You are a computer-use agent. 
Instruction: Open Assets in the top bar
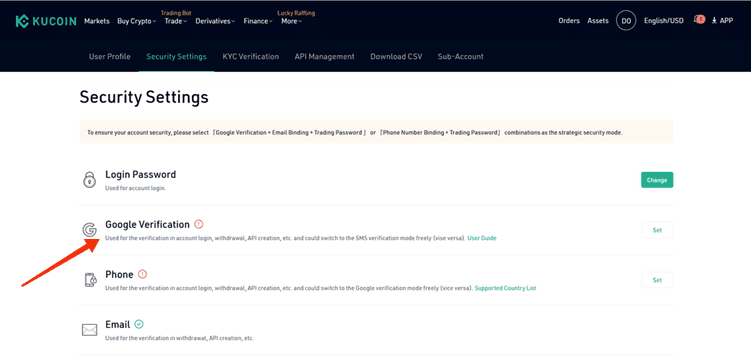coord(598,21)
